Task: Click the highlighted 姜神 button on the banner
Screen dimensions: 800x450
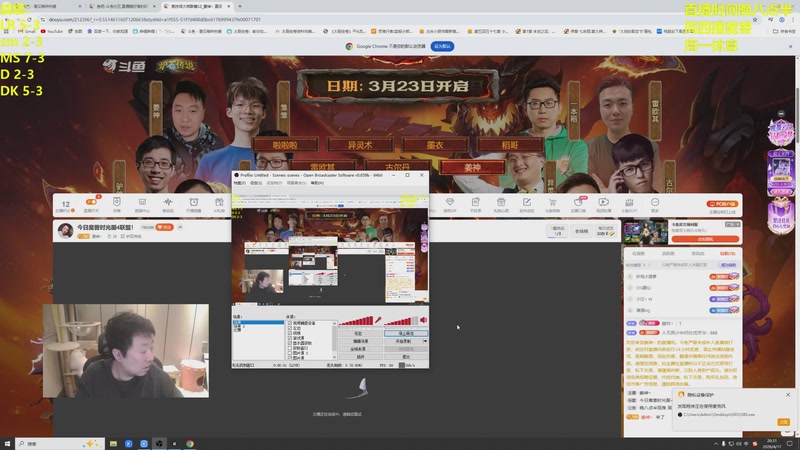Action: pyautogui.click(x=472, y=167)
